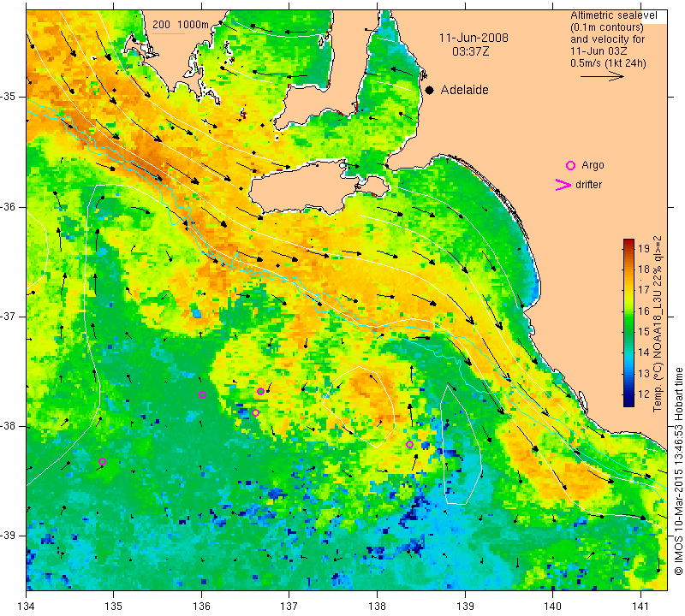Image resolution: width=685 pixels, height=616 pixels.
Task: Click the magenta Argo circle in legend
Action: tap(570, 165)
